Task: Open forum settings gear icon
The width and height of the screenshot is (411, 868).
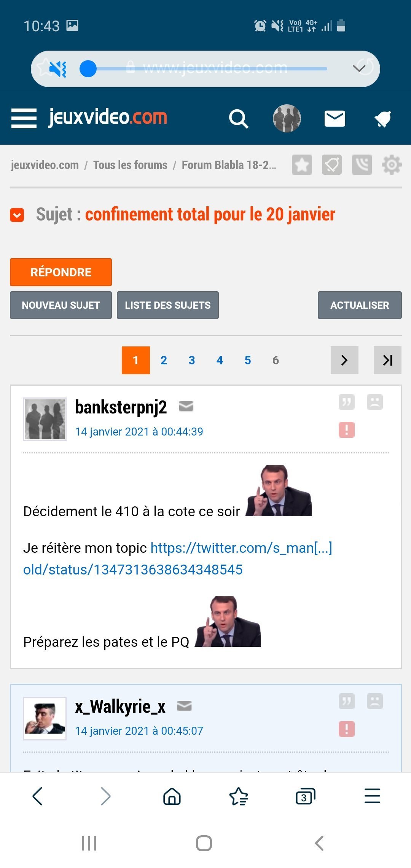Action: coord(392,165)
